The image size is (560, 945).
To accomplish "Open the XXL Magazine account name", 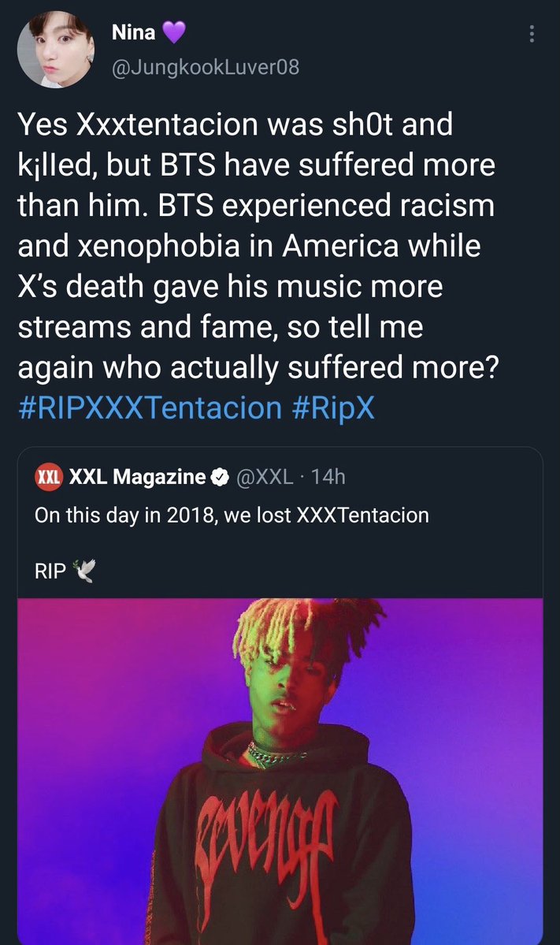I will tap(137, 477).
